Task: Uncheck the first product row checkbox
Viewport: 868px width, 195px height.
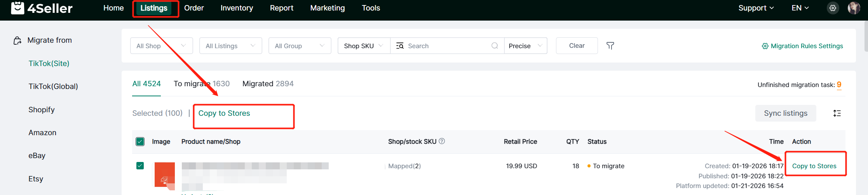Action: coord(140,166)
